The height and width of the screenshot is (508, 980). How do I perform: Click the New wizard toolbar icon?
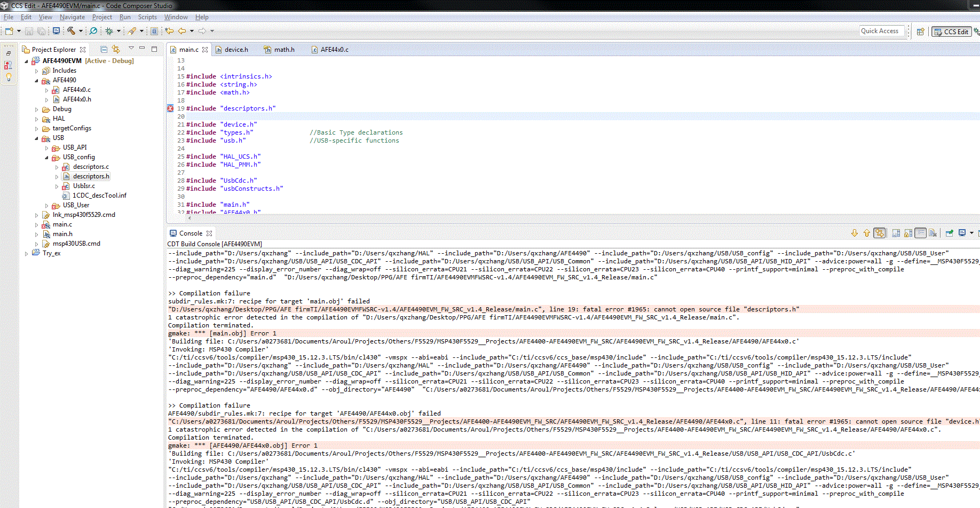(9, 31)
